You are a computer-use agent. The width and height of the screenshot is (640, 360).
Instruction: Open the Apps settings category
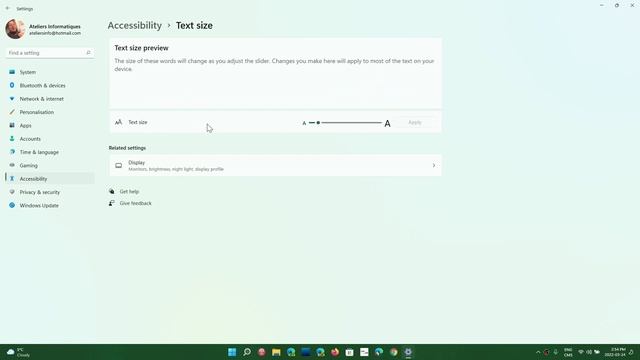pyautogui.click(x=50, y=125)
